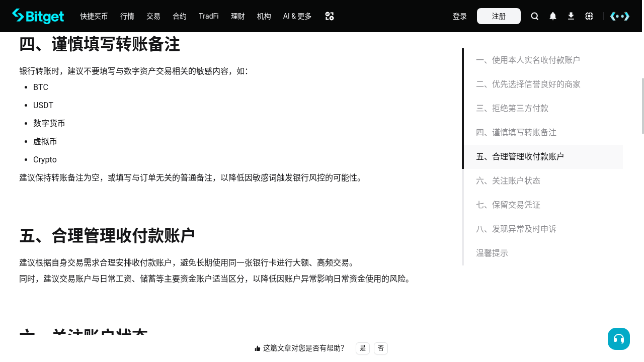Click the 四、谨慎填写转账备注 heading
Screen dimensions: 644x362
[x=100, y=44]
